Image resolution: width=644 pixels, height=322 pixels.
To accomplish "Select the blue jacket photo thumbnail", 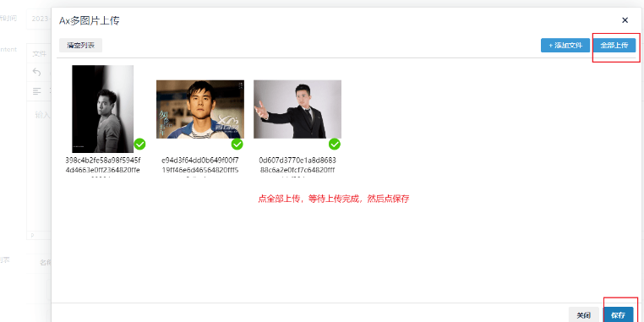I will pyautogui.click(x=200, y=109).
